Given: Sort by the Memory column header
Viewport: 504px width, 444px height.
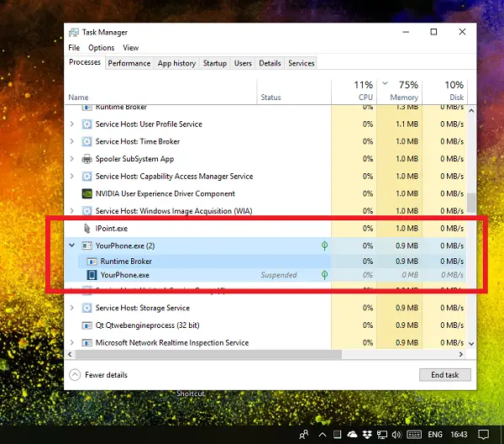Looking at the screenshot, I should (x=400, y=92).
